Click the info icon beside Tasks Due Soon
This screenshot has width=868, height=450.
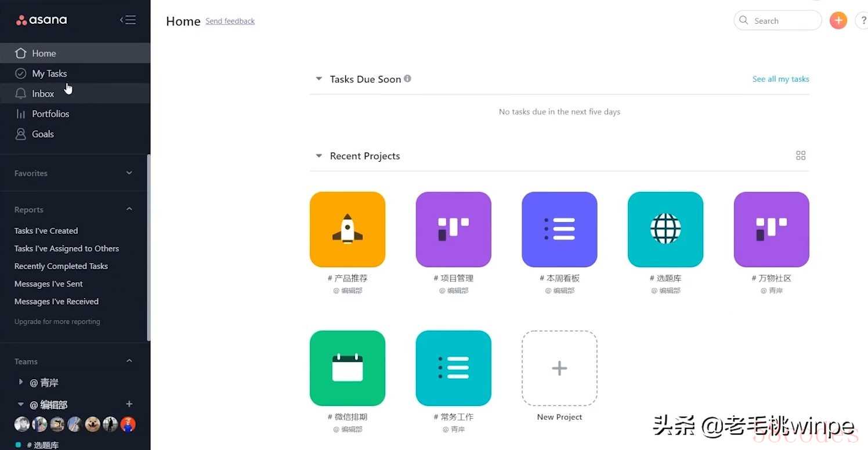[408, 79]
